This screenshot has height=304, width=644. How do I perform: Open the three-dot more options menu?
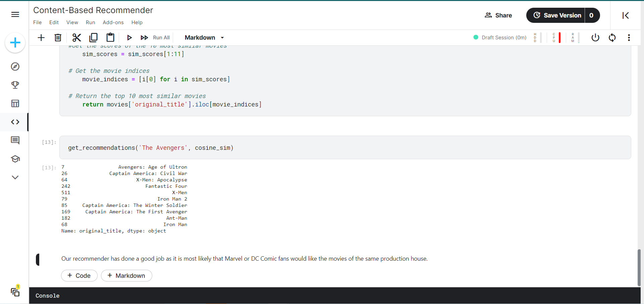(x=629, y=38)
